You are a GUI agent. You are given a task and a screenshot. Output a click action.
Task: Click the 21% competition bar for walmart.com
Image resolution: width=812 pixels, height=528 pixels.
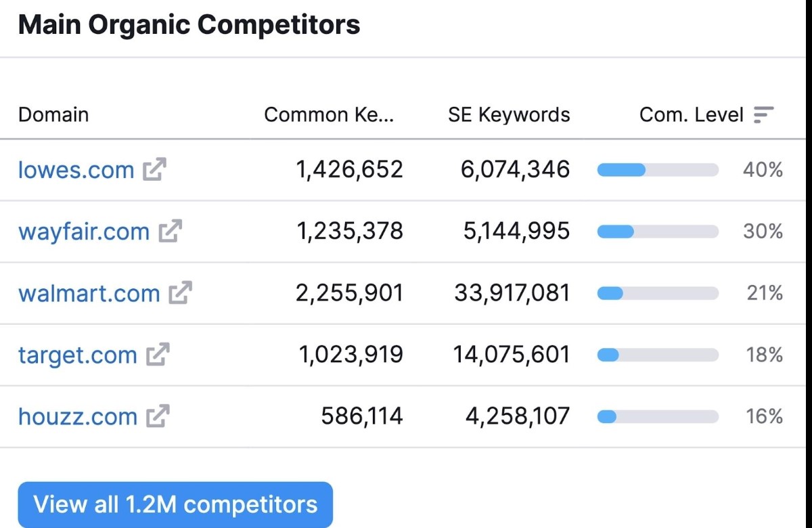(x=658, y=293)
